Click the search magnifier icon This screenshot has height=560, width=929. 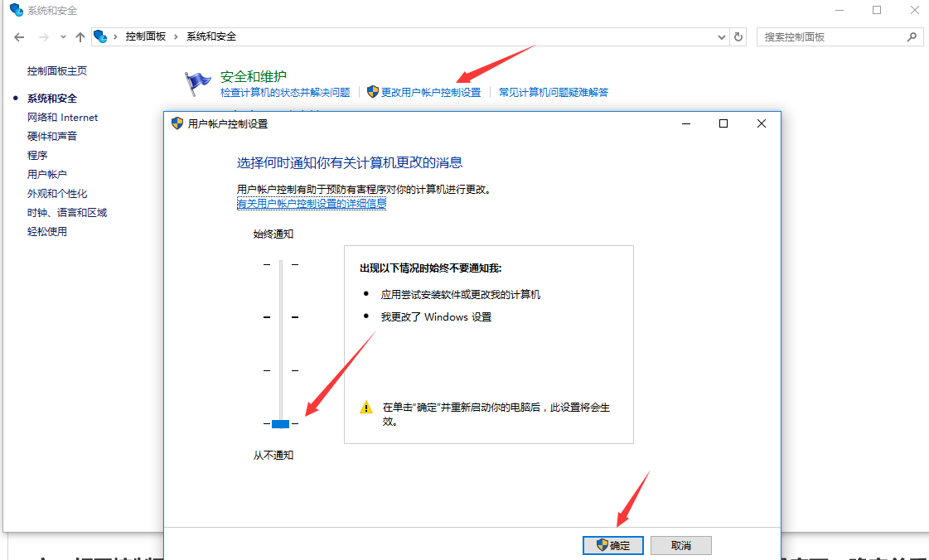pyautogui.click(x=912, y=36)
